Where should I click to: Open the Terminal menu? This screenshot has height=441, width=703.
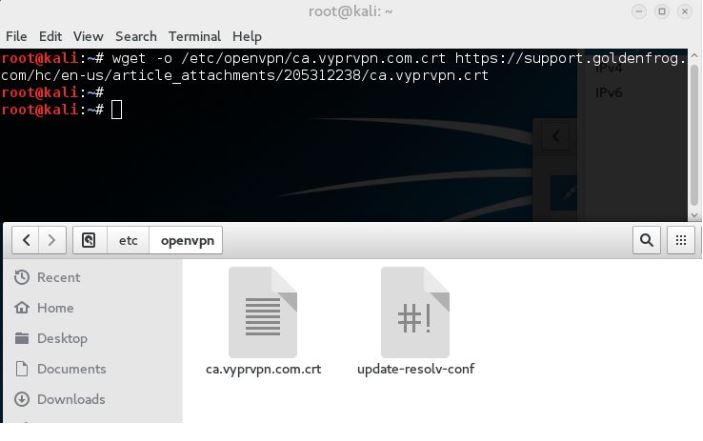pos(195,36)
